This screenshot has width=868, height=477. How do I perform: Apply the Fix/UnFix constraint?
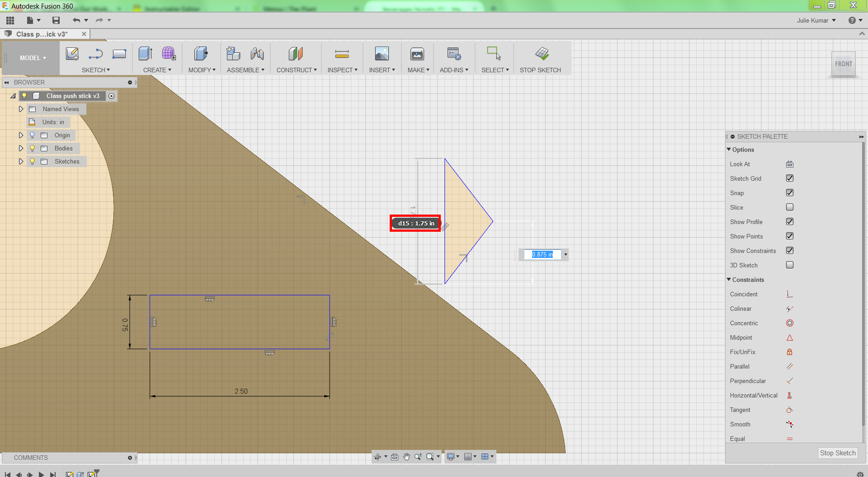[x=790, y=352]
